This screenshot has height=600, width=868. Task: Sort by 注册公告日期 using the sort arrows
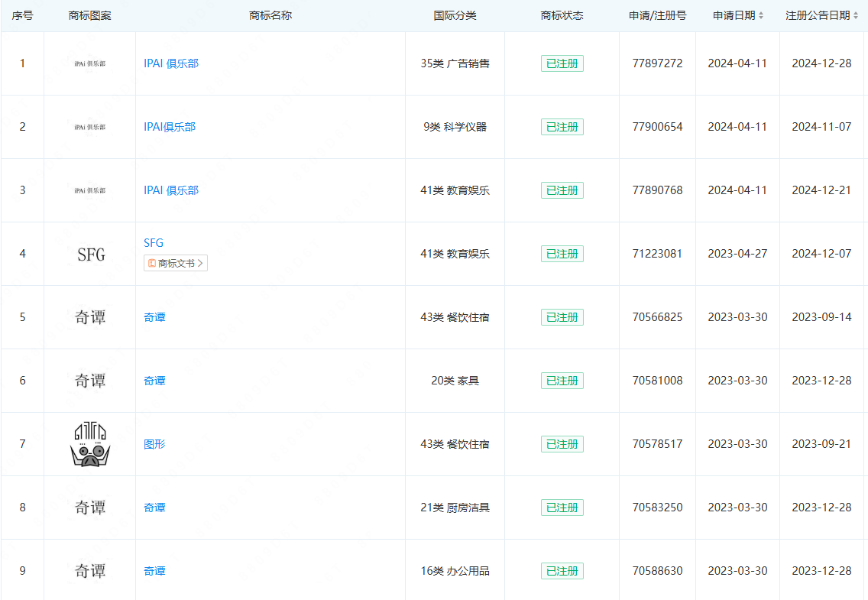855,16
